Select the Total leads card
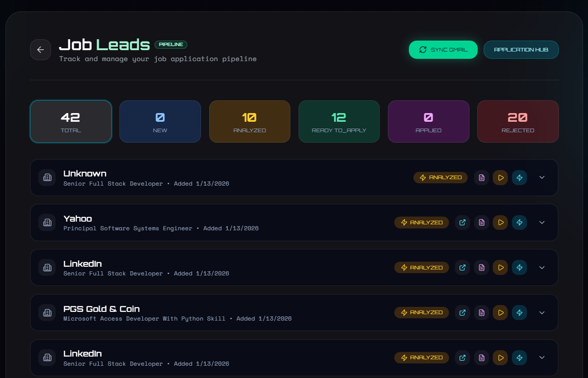Viewport: 588px width, 378px height. 71,122
